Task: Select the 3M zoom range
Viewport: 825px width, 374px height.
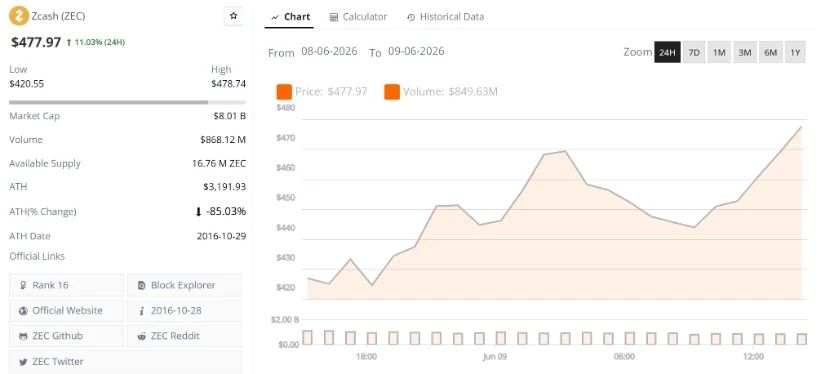Action: coord(744,52)
